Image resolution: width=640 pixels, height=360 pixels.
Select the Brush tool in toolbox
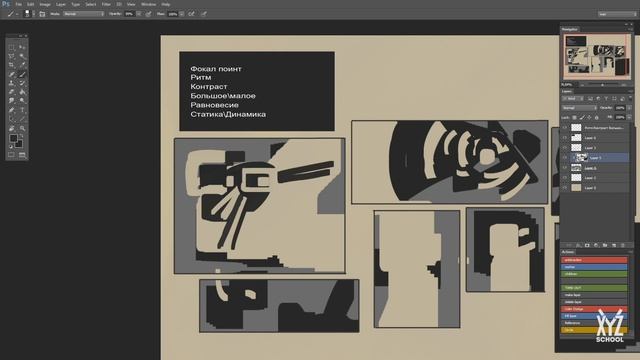click(22, 74)
